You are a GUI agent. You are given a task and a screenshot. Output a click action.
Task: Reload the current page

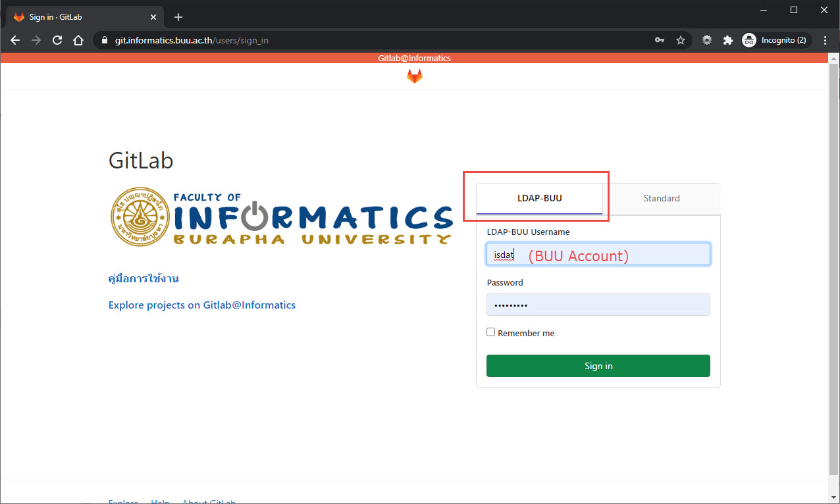(57, 40)
